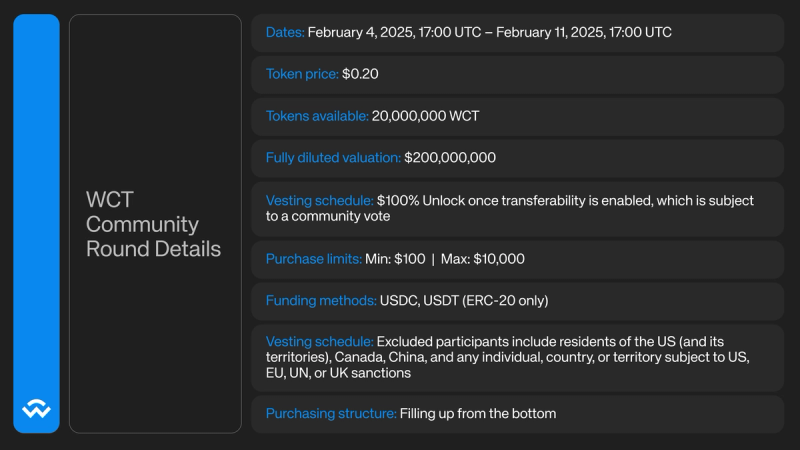The image size is (800, 450).
Task: Click the Token price label
Action: pos(302,74)
